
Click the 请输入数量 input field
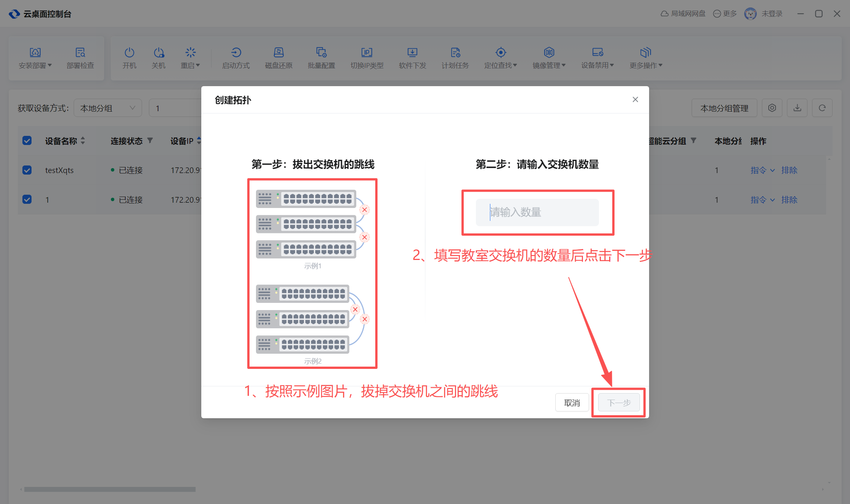[537, 212]
